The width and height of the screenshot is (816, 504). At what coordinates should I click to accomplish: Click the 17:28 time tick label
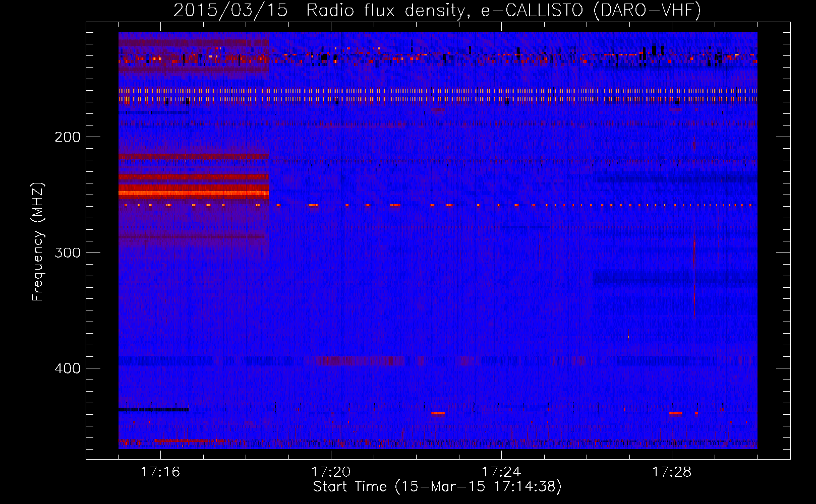tap(672, 472)
